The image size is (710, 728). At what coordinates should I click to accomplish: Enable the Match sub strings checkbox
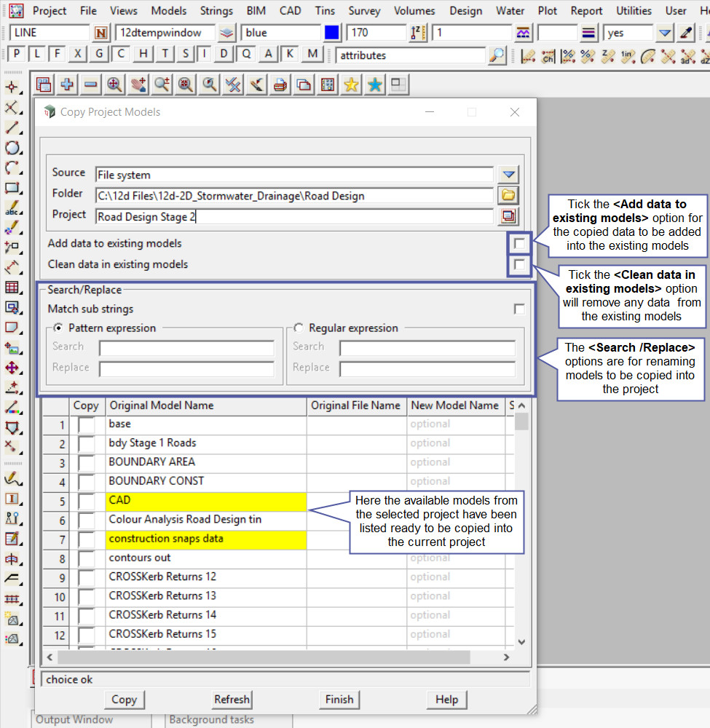519,309
